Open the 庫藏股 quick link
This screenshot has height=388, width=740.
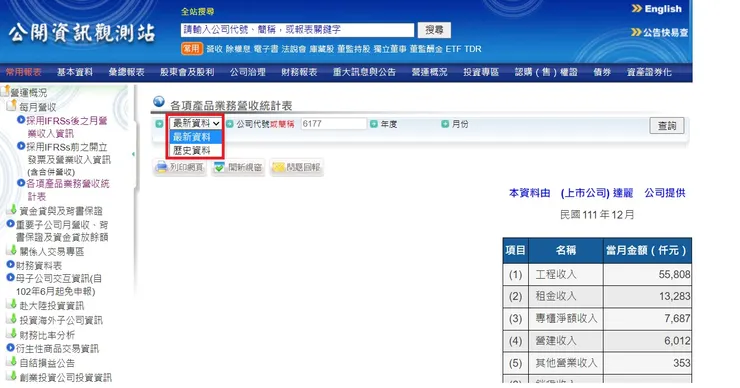click(321, 49)
